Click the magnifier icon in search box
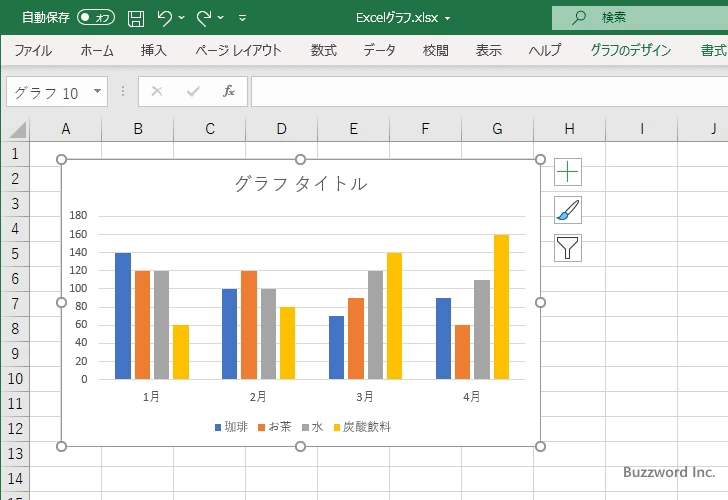This screenshot has width=728, height=500. click(578, 18)
